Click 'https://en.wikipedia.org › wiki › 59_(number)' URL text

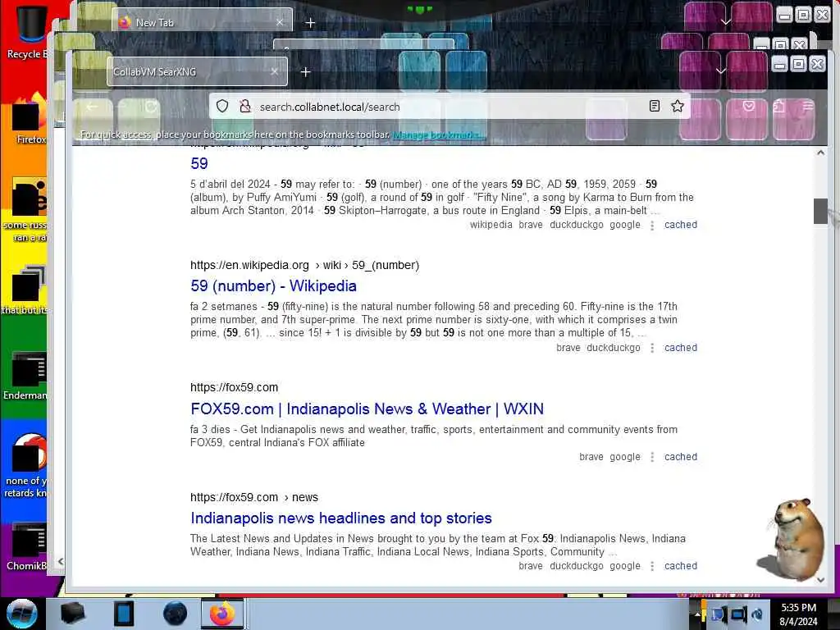coord(305,265)
